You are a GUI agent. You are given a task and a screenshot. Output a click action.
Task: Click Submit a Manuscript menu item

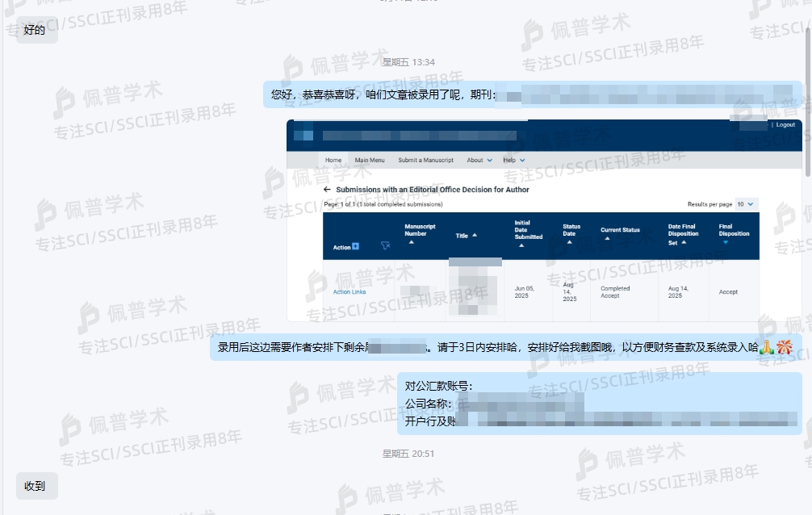pos(425,160)
